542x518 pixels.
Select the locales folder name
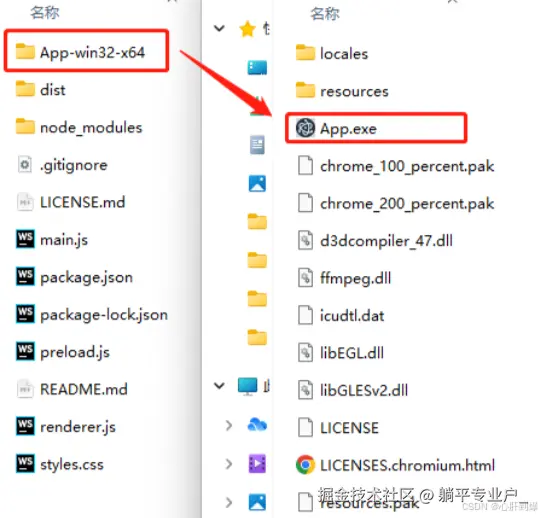coord(344,54)
